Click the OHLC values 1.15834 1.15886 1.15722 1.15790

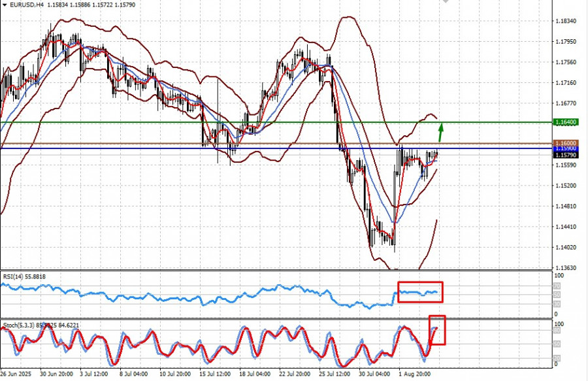[91, 5]
